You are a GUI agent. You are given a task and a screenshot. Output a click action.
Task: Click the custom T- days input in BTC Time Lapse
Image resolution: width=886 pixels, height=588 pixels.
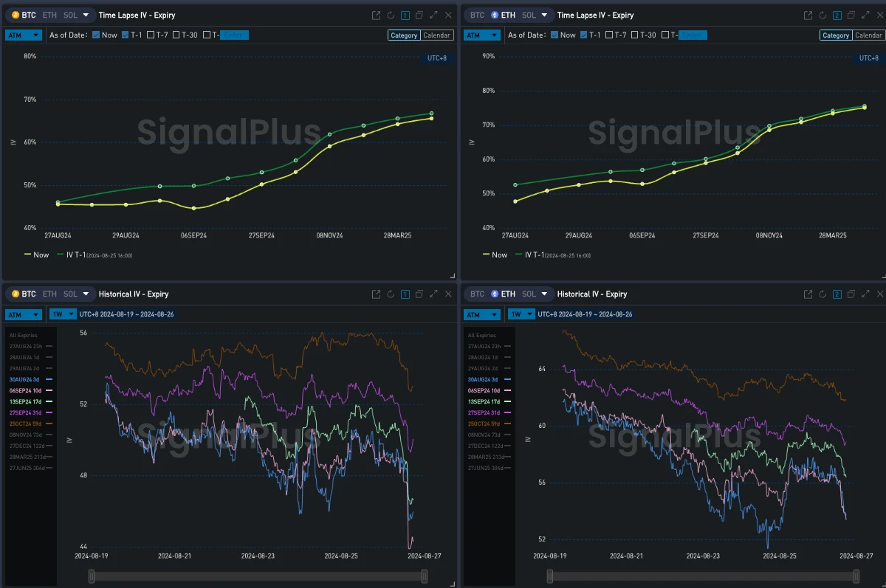(x=233, y=35)
